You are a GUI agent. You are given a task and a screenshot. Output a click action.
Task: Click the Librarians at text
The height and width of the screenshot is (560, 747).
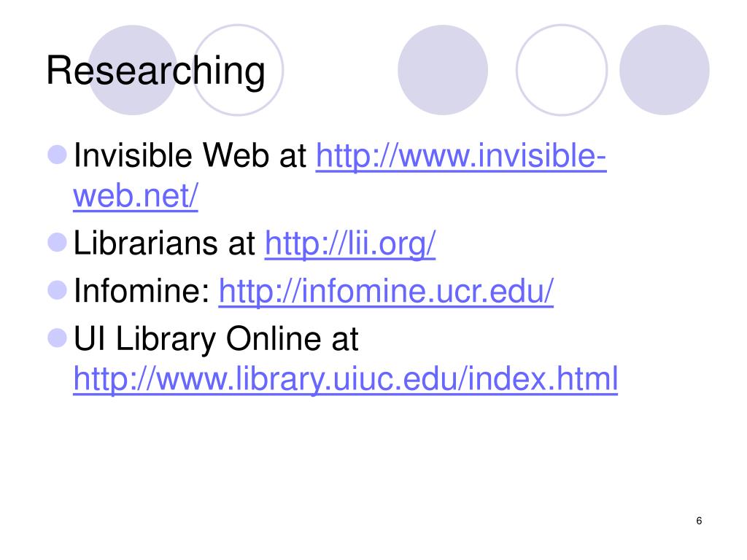click(x=164, y=244)
